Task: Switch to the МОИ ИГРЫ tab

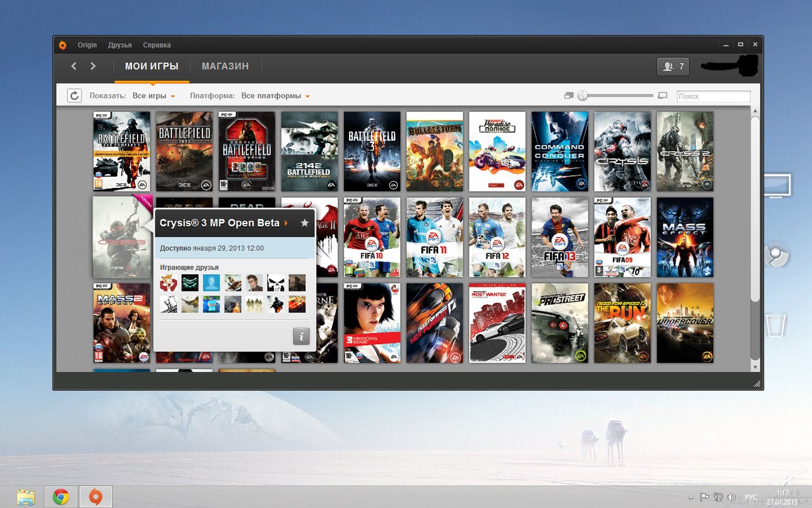Action: point(152,66)
